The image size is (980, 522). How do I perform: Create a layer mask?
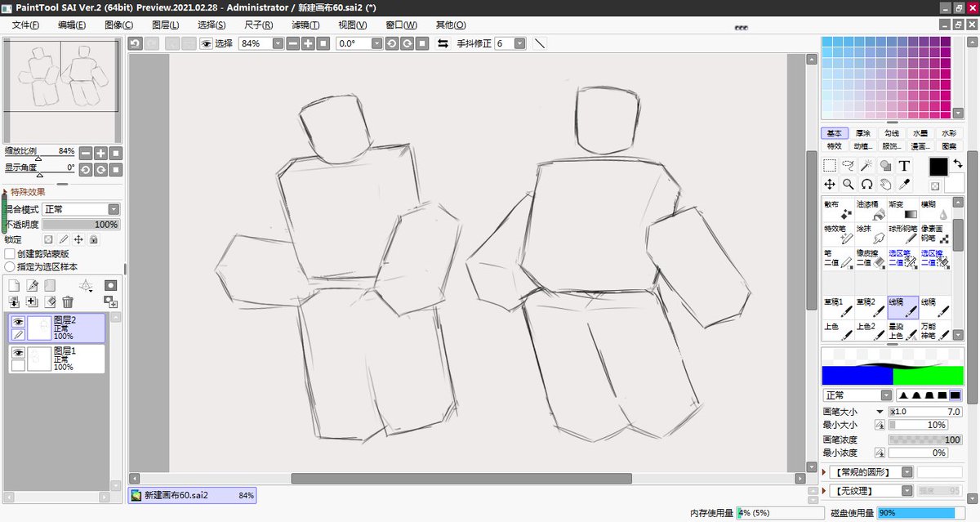pyautogui.click(x=110, y=285)
